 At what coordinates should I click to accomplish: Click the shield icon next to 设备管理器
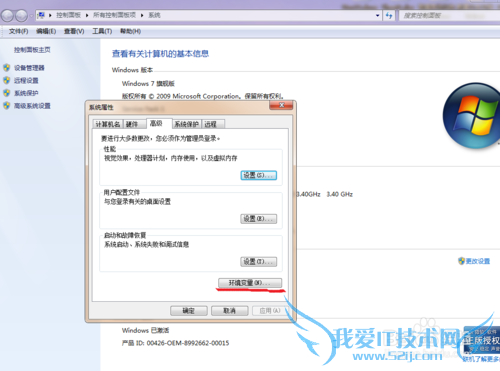point(7,68)
